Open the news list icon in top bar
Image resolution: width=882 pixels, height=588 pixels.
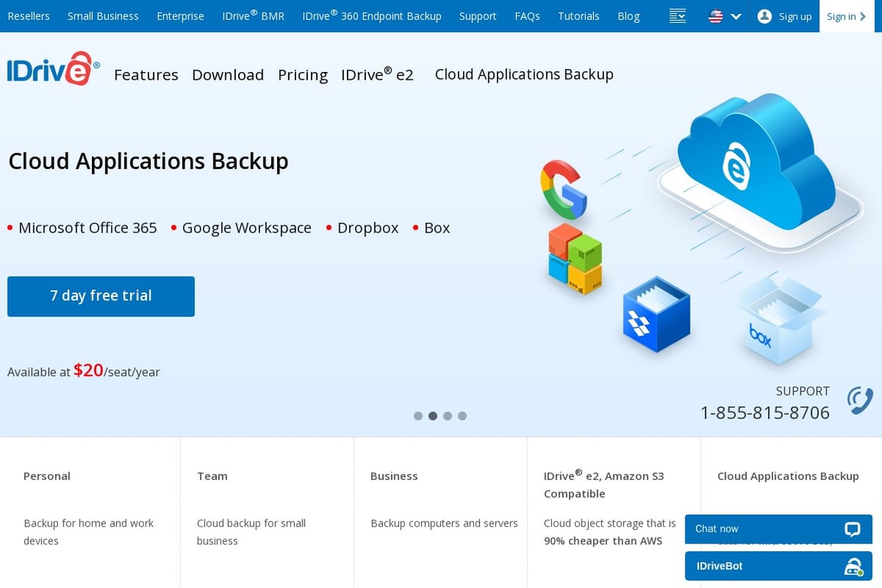(x=678, y=16)
